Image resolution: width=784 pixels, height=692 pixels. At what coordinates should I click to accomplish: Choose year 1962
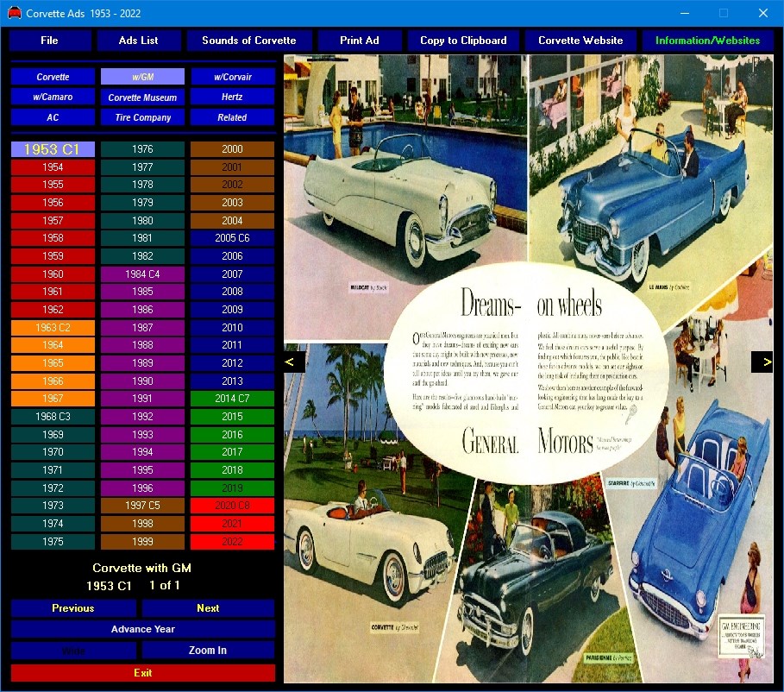[53, 309]
